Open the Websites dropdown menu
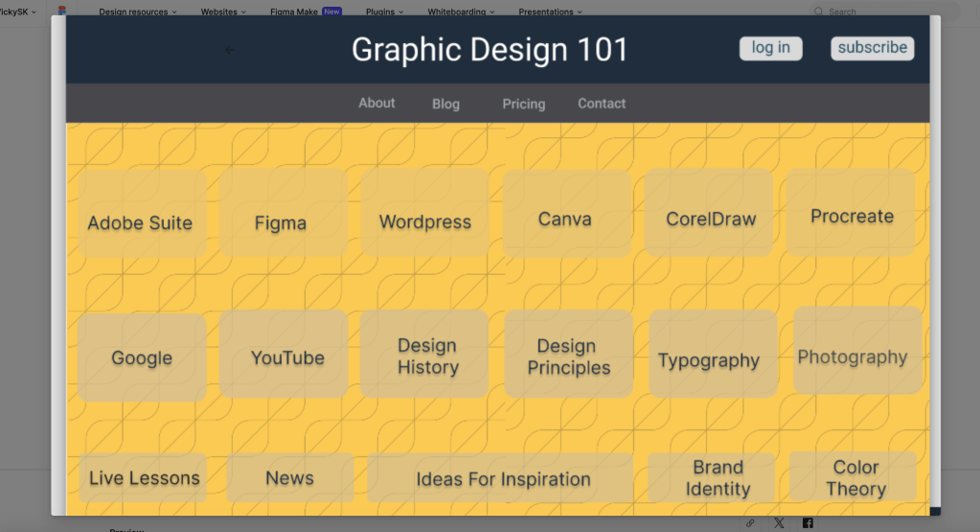This screenshot has width=980, height=532. (222, 12)
